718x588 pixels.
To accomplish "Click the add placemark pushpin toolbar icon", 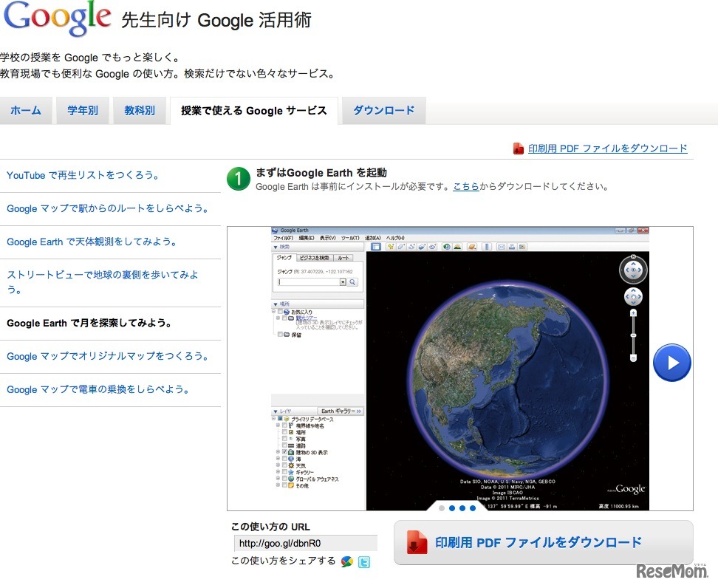I will (x=390, y=247).
